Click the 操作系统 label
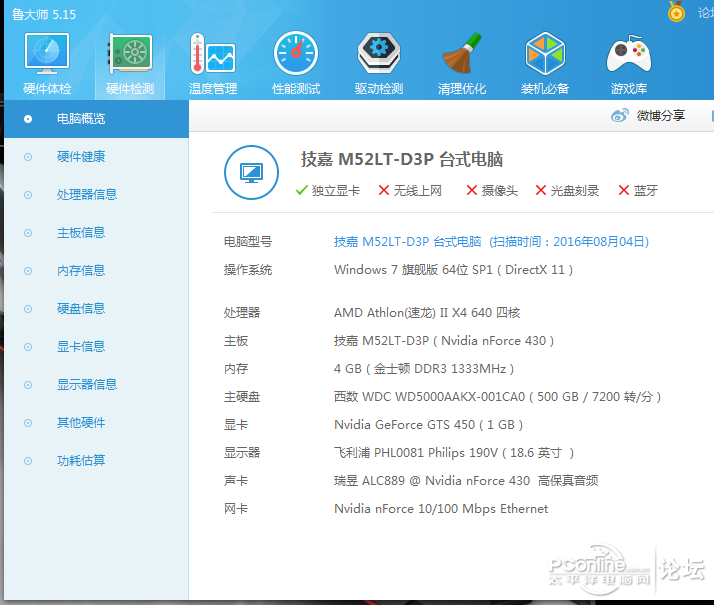 248,270
